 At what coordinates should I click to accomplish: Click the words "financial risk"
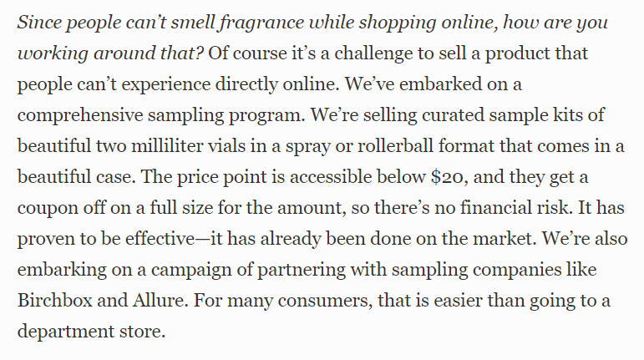point(516,208)
